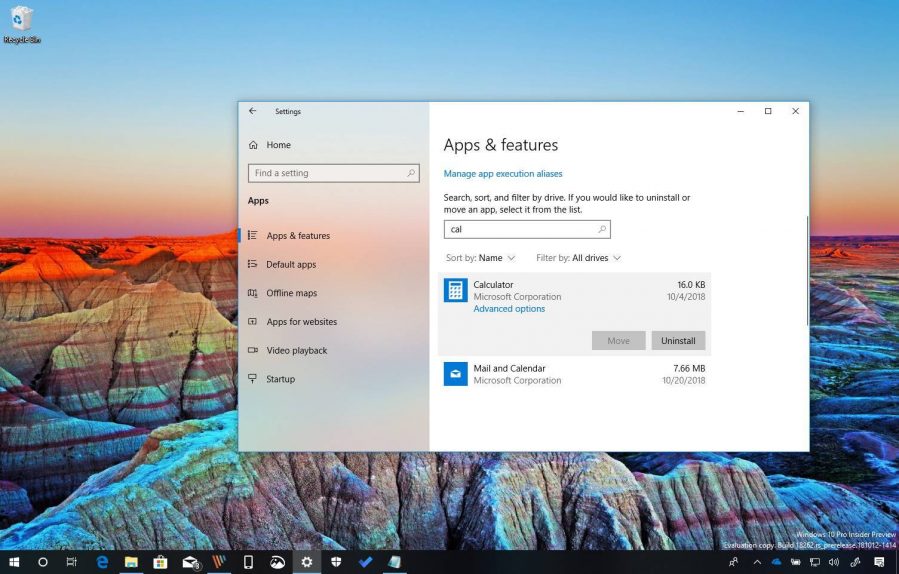Expand the Sort by Name dropdown

click(x=481, y=258)
